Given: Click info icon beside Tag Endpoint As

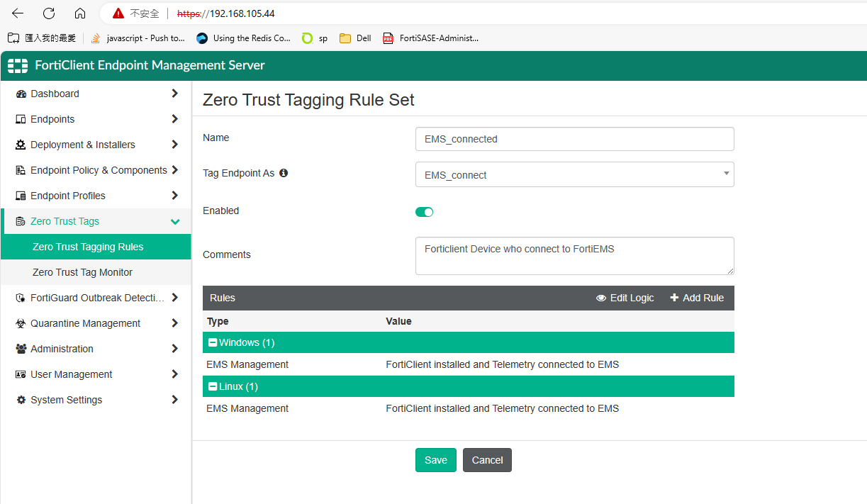Looking at the screenshot, I should (x=284, y=173).
